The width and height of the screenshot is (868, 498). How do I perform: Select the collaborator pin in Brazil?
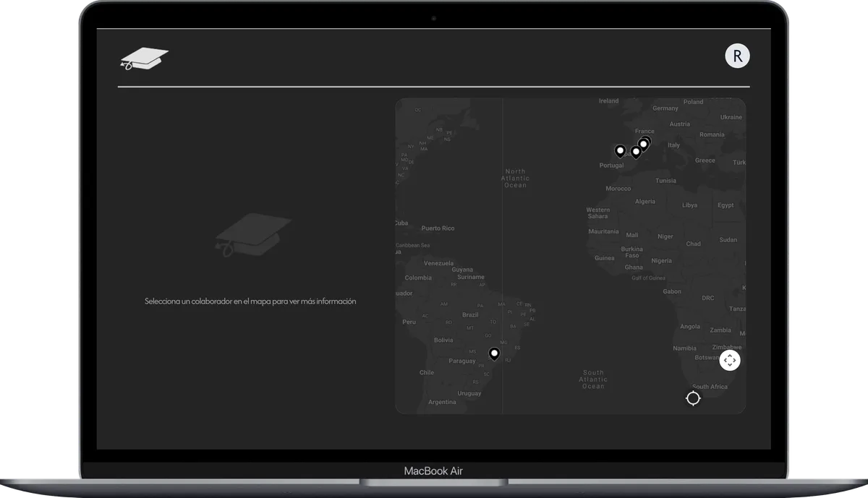click(494, 353)
